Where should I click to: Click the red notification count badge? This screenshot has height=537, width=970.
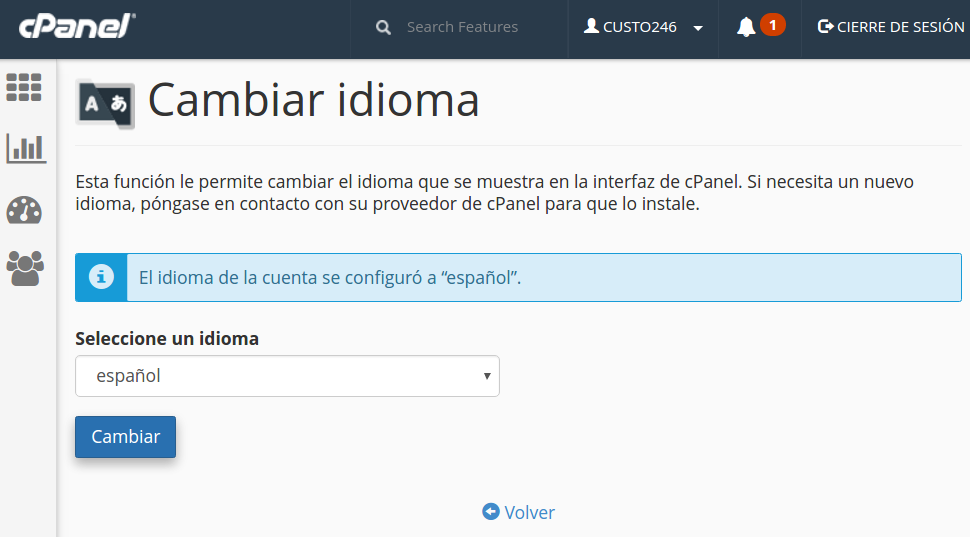point(772,24)
